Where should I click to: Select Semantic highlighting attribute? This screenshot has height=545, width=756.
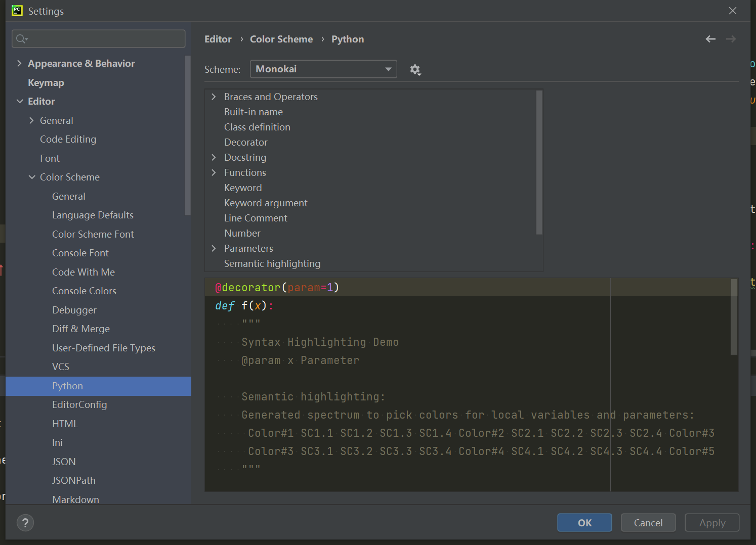[x=272, y=263]
